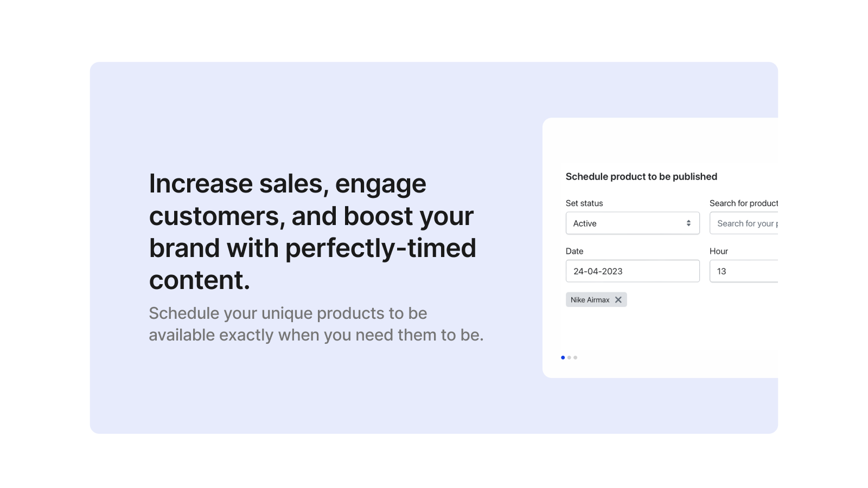Click the word 'content.' in headline
Screen dimensions: 868x488
(x=200, y=280)
